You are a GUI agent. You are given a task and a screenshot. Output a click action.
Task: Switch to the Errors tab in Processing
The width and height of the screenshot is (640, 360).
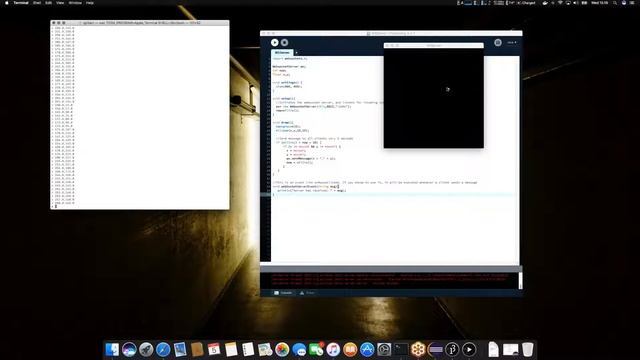pyautogui.click(x=307, y=293)
